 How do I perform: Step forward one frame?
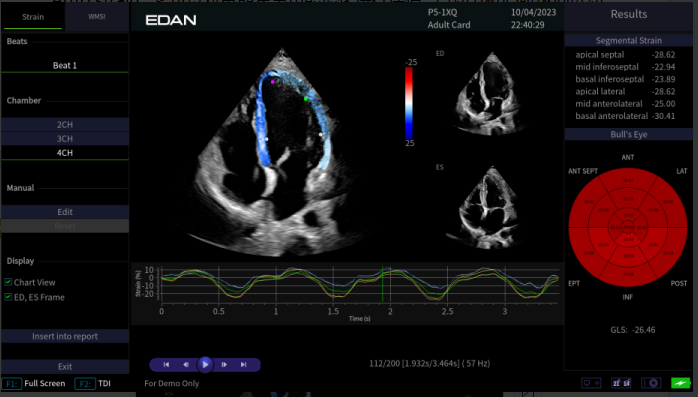[224, 365]
